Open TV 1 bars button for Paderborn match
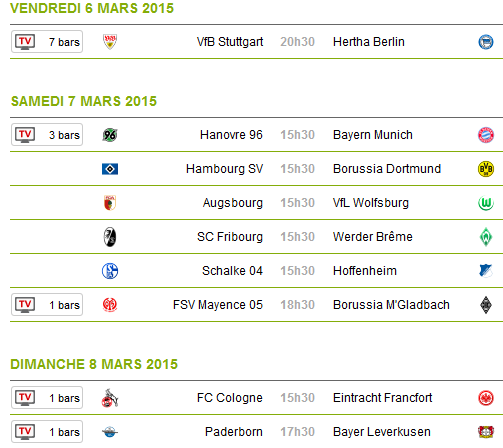This screenshot has height=448, width=503. (47, 432)
